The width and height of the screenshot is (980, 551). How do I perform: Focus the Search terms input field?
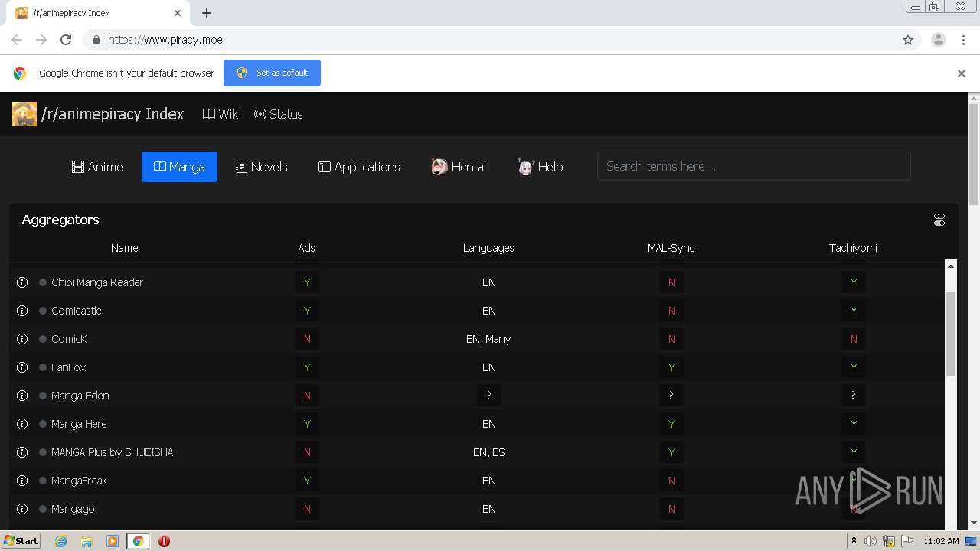tap(753, 166)
